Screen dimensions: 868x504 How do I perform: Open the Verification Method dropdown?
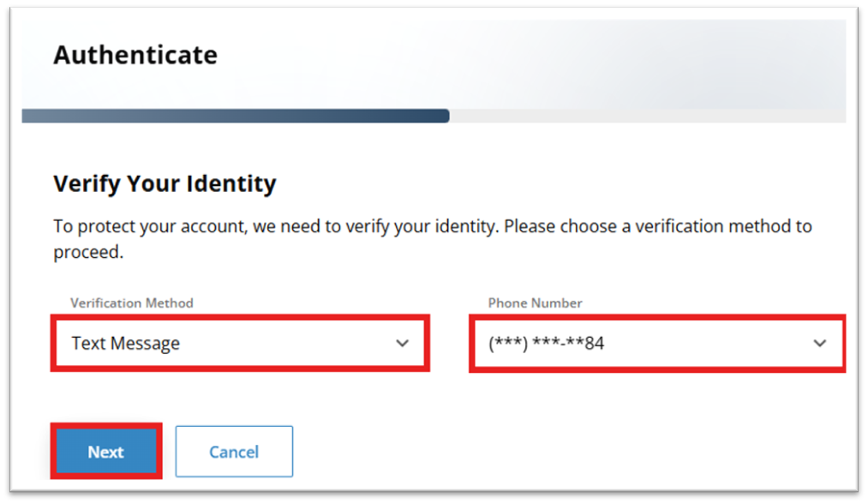pos(240,344)
